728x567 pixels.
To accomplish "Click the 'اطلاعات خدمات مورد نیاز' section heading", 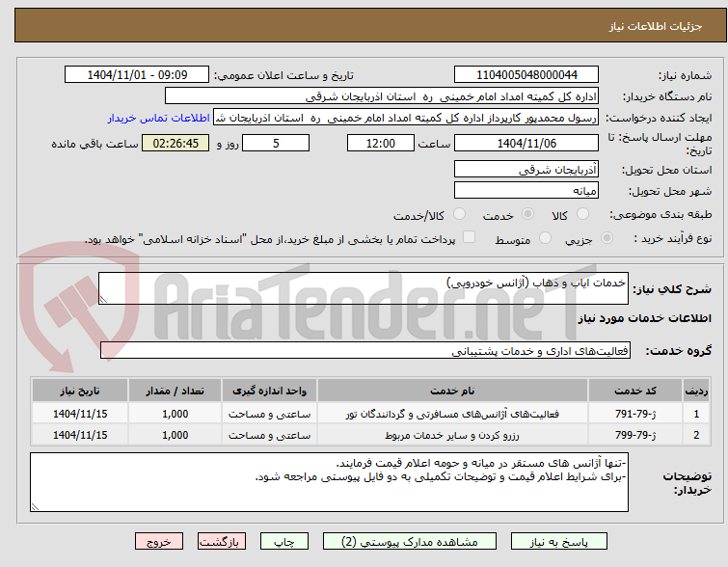I will click(644, 318).
